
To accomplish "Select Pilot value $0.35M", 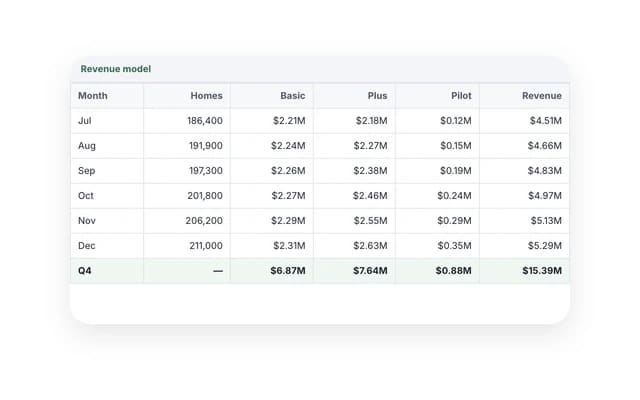I will [x=454, y=246].
